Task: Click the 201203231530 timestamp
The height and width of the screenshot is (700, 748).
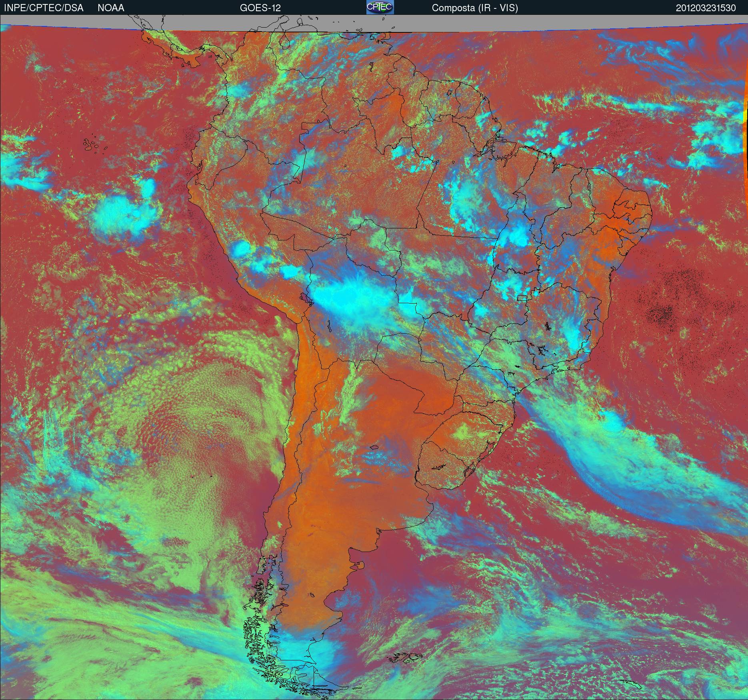Action: 706,8
